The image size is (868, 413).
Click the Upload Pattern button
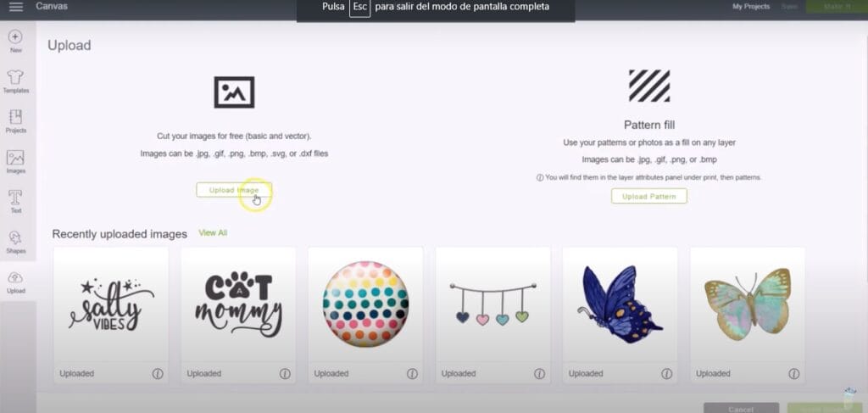click(x=648, y=196)
